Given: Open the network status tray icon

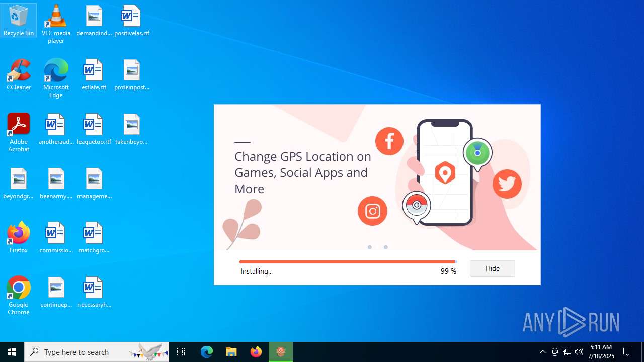Looking at the screenshot, I should [x=567, y=352].
